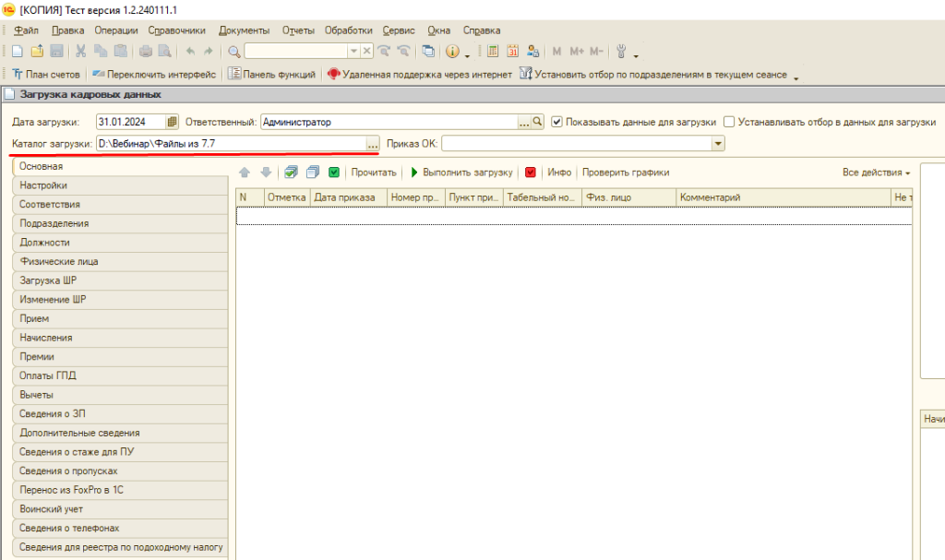Expand the Приказ ОК dropdown list
The width and height of the screenshot is (945, 560).
click(x=718, y=144)
